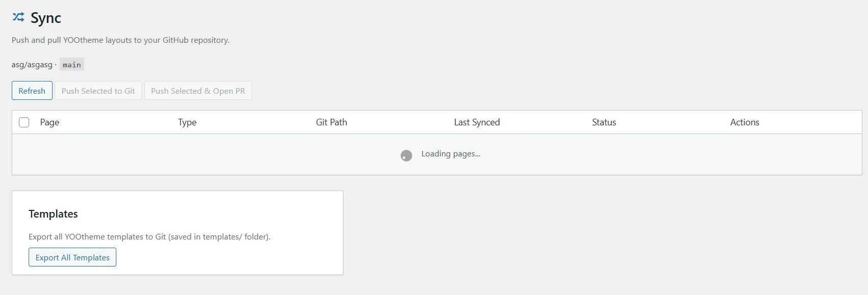The width and height of the screenshot is (868, 295).
Task: Click the Loading pages text
Action: (450, 153)
